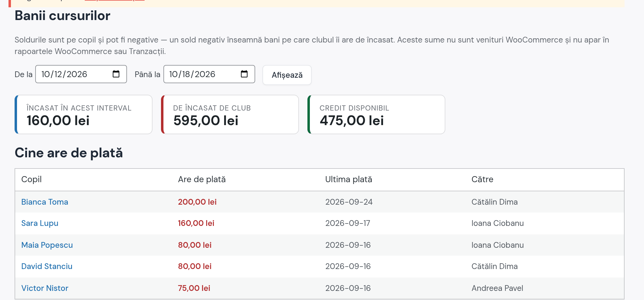The image size is (644, 300).
Task: Click Maia Popescu's 80,00 lei amount
Action: (195, 245)
